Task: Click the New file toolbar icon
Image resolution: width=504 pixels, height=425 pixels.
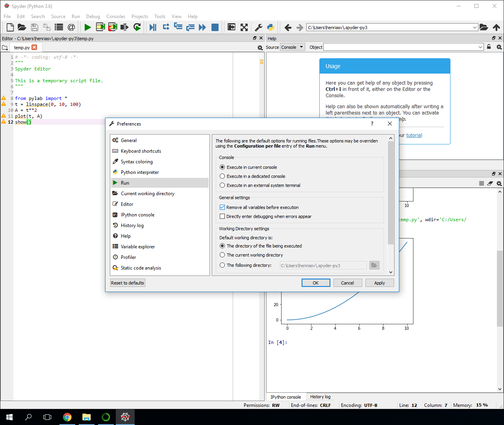Action: (x=10, y=27)
